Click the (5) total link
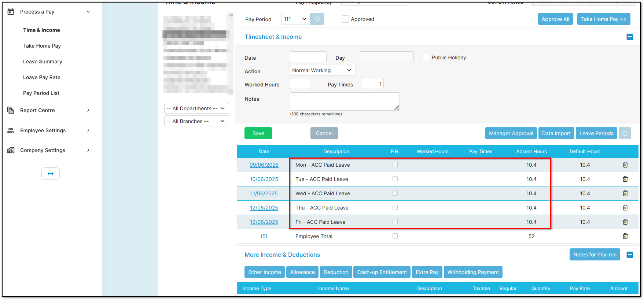 [x=264, y=236]
